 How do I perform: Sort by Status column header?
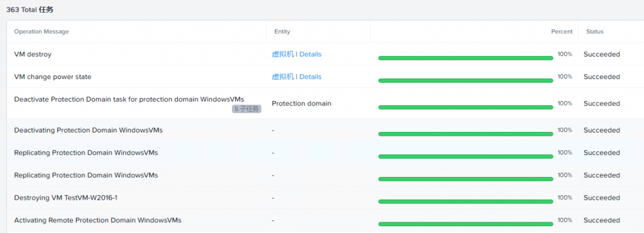coord(595,31)
